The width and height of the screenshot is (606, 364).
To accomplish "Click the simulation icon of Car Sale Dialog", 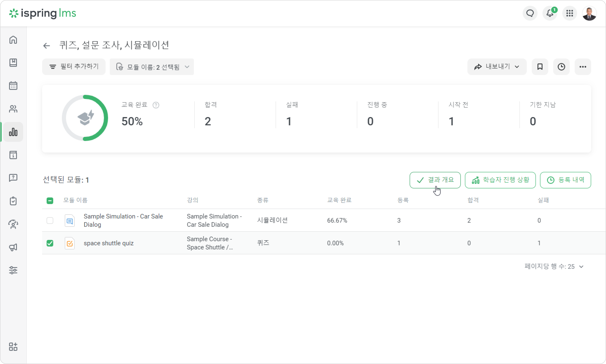I will pos(70,221).
